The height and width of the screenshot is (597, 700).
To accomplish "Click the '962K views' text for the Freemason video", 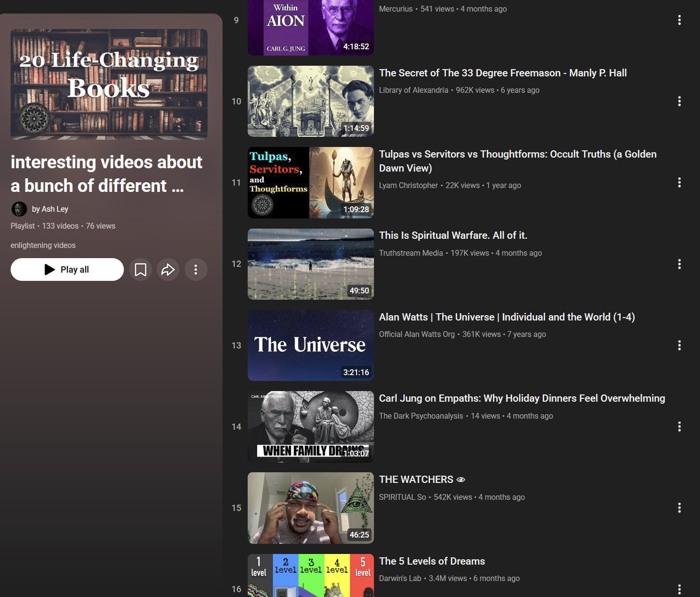I will [475, 90].
